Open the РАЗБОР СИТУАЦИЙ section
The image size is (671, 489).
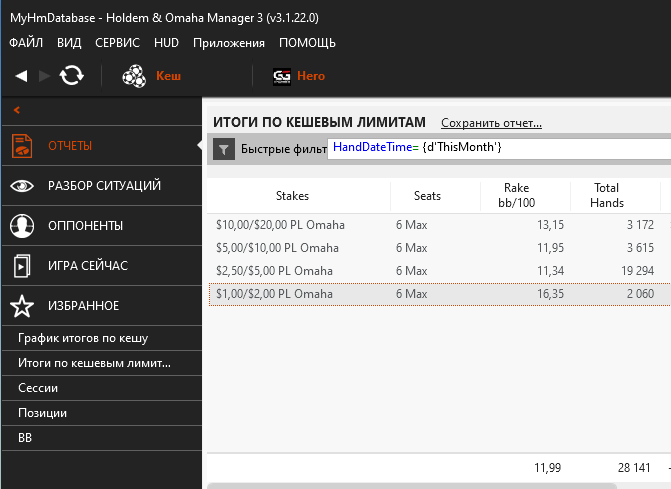tap(102, 186)
